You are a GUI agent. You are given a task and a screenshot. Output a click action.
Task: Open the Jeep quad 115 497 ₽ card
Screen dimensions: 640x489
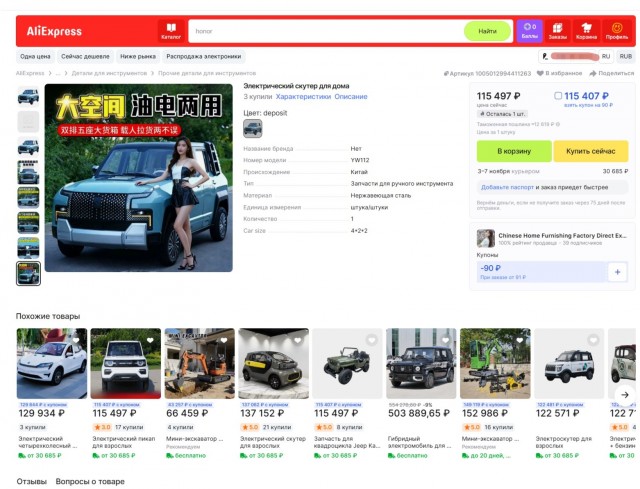(347, 393)
